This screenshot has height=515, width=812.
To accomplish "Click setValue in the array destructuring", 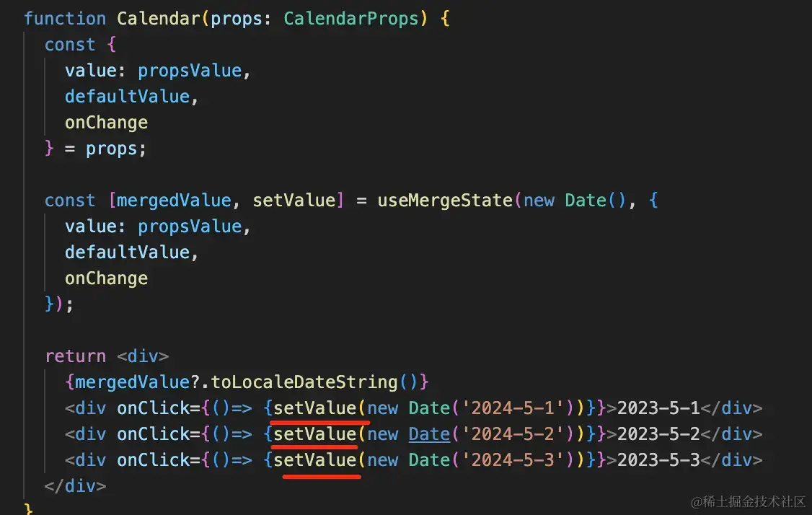I will [x=294, y=201].
